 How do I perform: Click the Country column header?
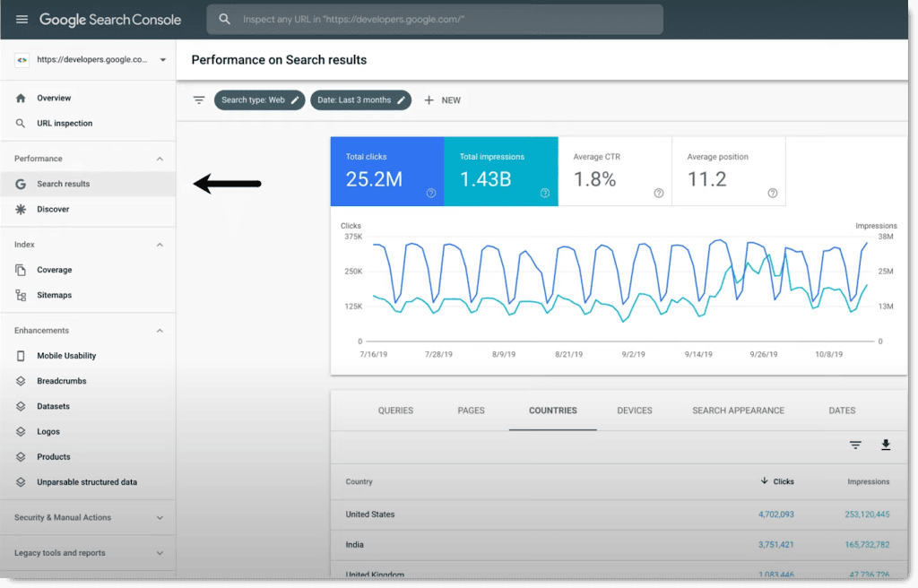click(x=359, y=481)
